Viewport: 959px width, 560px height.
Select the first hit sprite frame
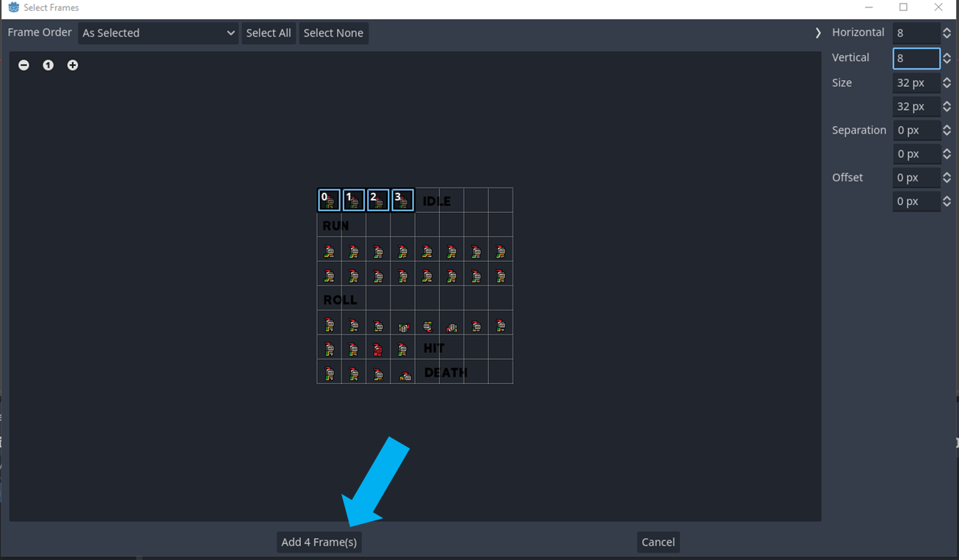(329, 347)
